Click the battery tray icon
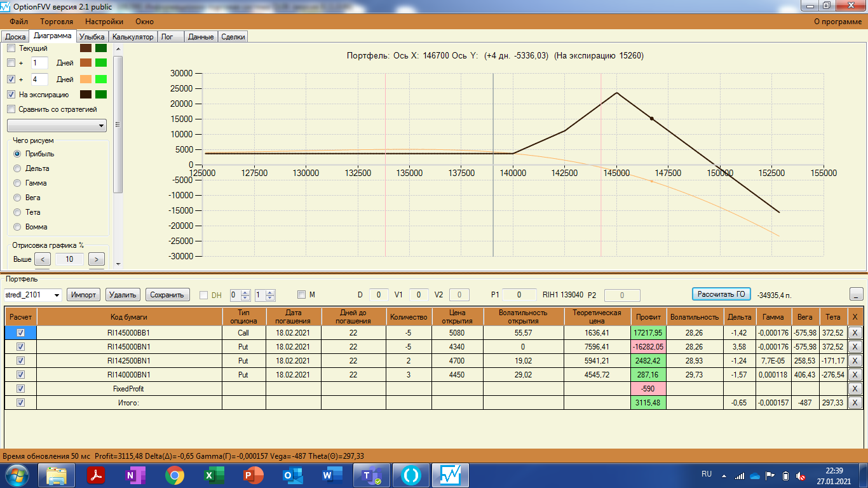This screenshot has height=488, width=868. coord(785,475)
